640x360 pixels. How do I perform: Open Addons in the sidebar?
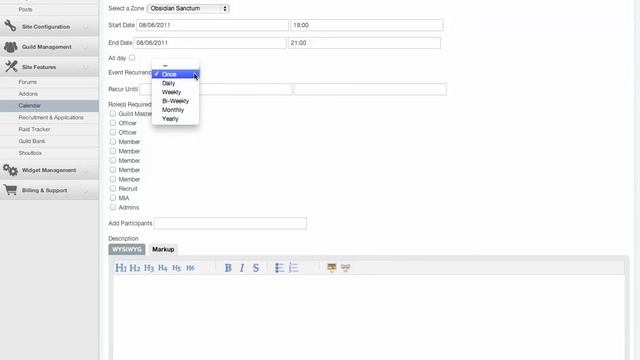coord(28,94)
